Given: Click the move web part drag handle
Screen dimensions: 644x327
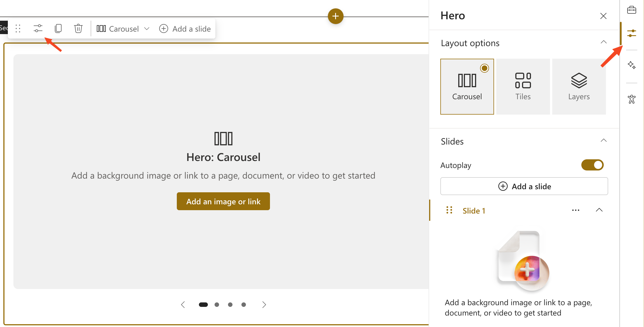Looking at the screenshot, I should coord(18,29).
